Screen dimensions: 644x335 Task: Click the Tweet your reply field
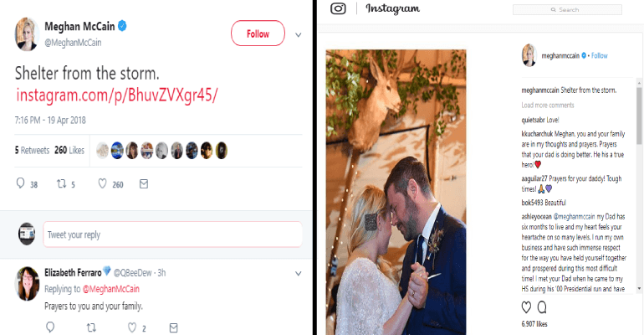pos(172,234)
